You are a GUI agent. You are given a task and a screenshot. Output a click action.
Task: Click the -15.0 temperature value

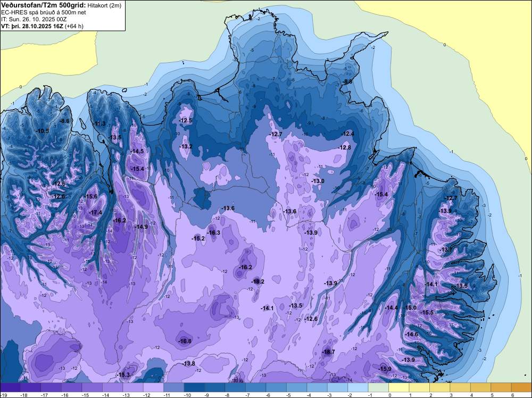[x=410, y=308]
